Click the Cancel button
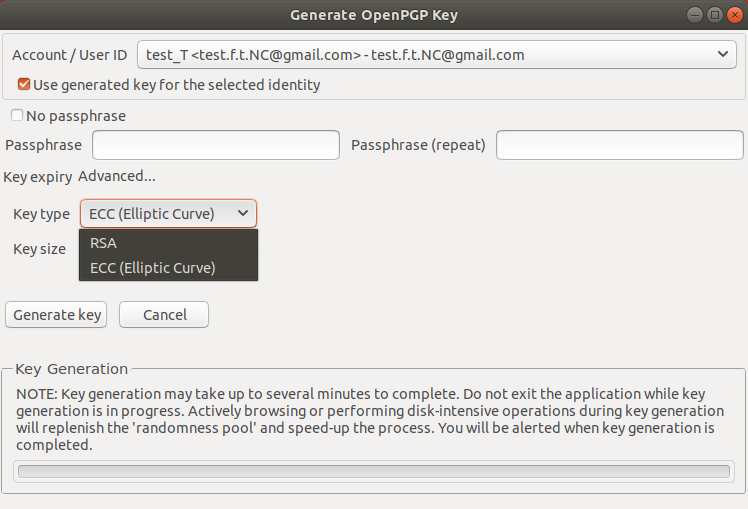Image resolution: width=748 pixels, height=509 pixels. [164, 315]
